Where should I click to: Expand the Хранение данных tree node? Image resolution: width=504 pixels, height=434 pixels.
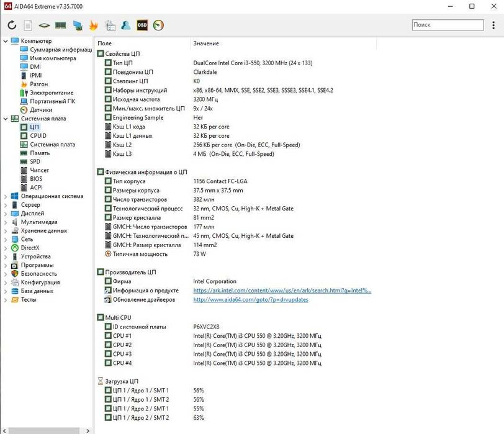click(6, 230)
